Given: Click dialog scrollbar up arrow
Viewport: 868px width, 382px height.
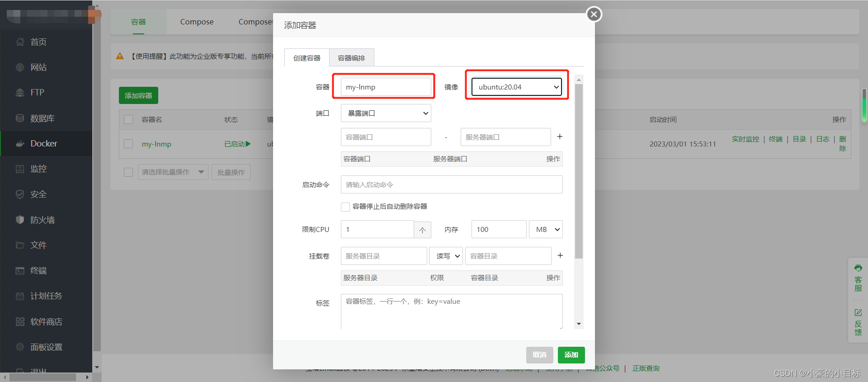Looking at the screenshot, I should pos(579,80).
